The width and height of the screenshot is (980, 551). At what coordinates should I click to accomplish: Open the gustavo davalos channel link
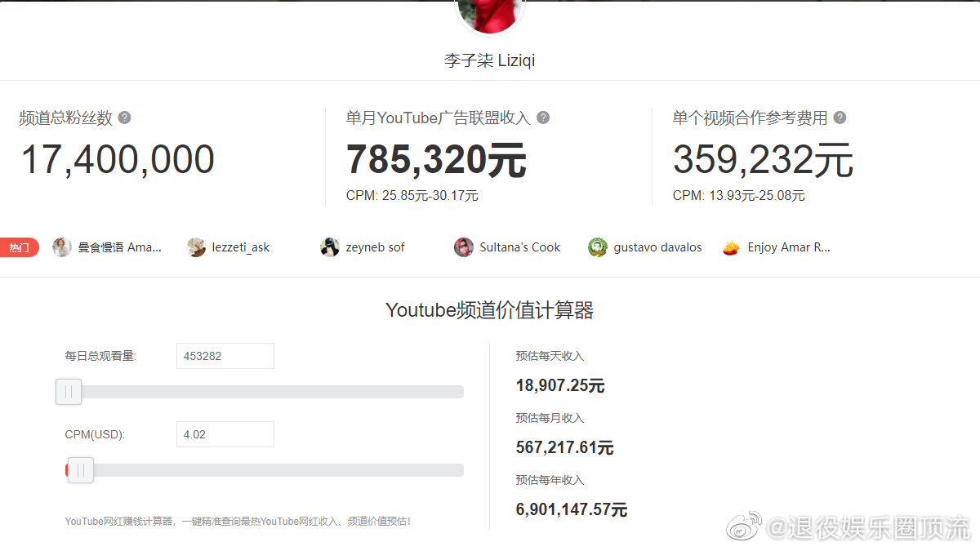[658, 247]
